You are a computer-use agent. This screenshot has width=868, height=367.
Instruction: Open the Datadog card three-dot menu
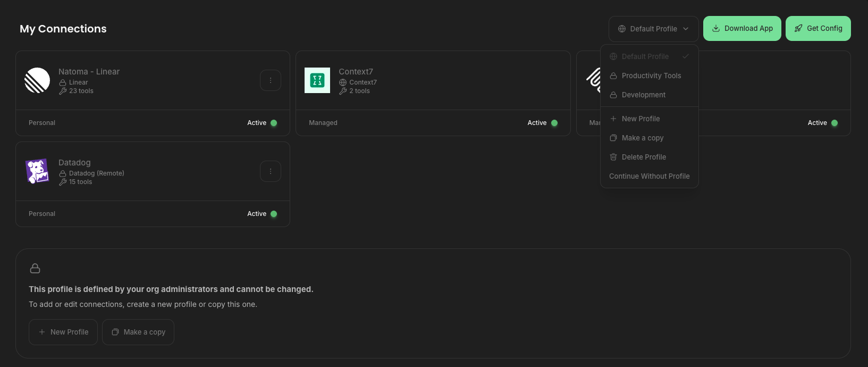(x=271, y=171)
